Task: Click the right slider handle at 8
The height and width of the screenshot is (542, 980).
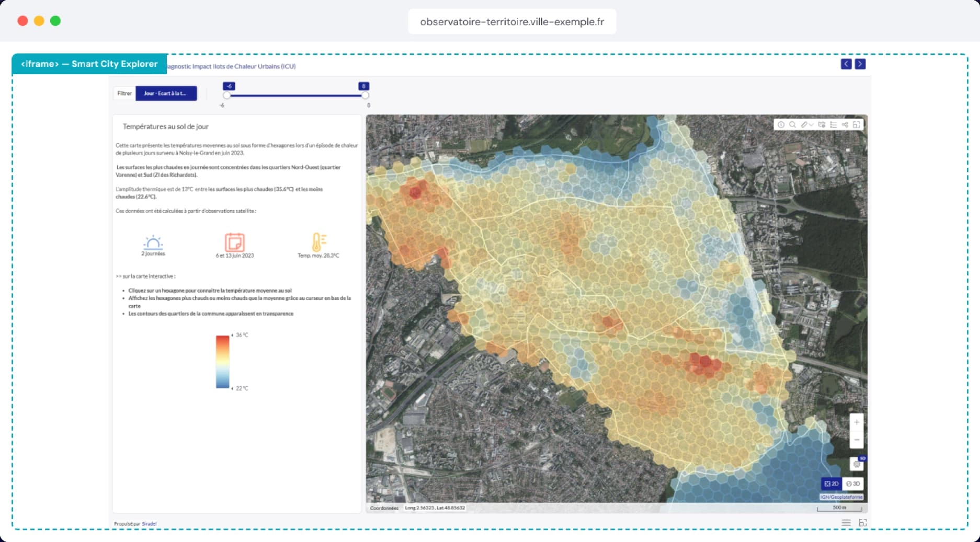Action: [365, 95]
